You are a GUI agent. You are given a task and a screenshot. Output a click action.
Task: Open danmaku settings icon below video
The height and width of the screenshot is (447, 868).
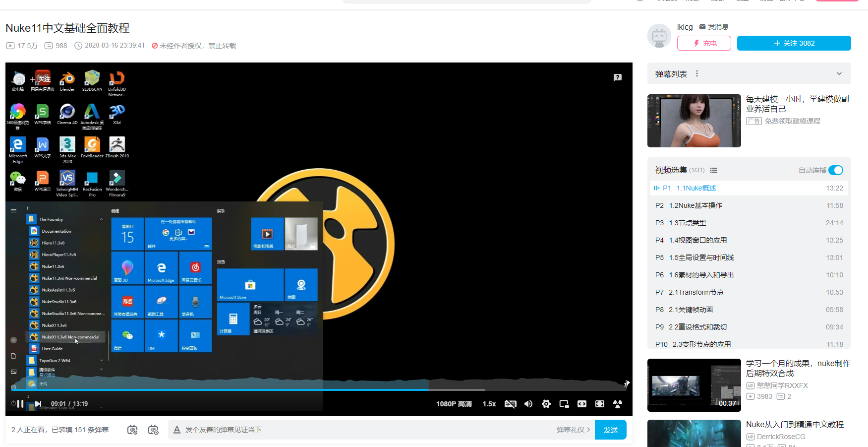(154, 430)
